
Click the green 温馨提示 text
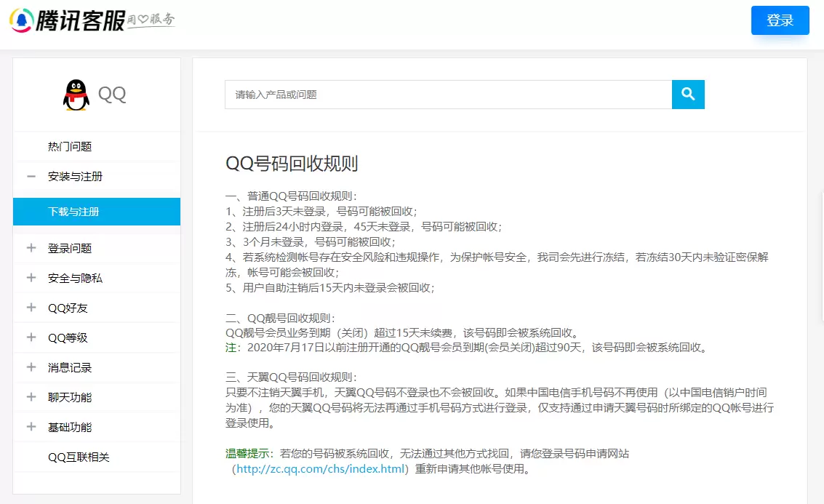(x=247, y=454)
